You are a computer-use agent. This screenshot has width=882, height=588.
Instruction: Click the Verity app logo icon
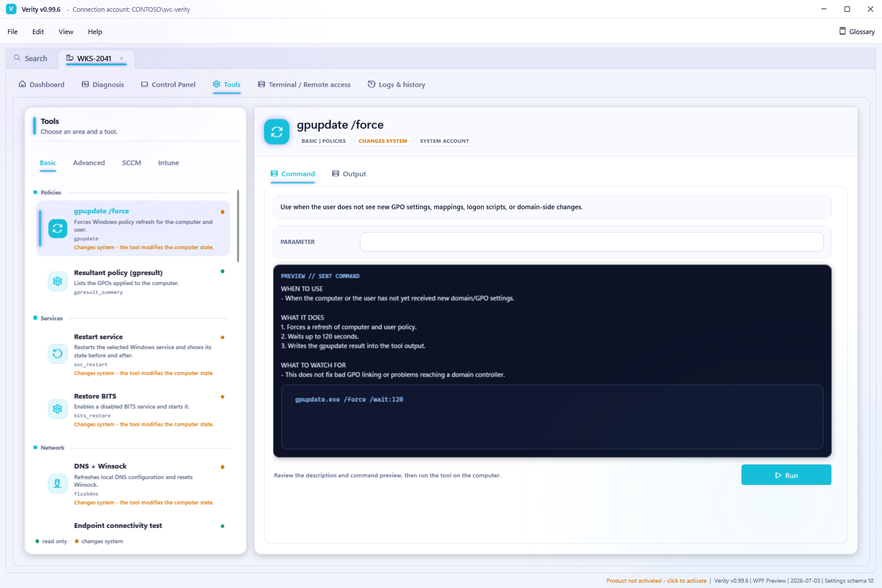(11, 9)
